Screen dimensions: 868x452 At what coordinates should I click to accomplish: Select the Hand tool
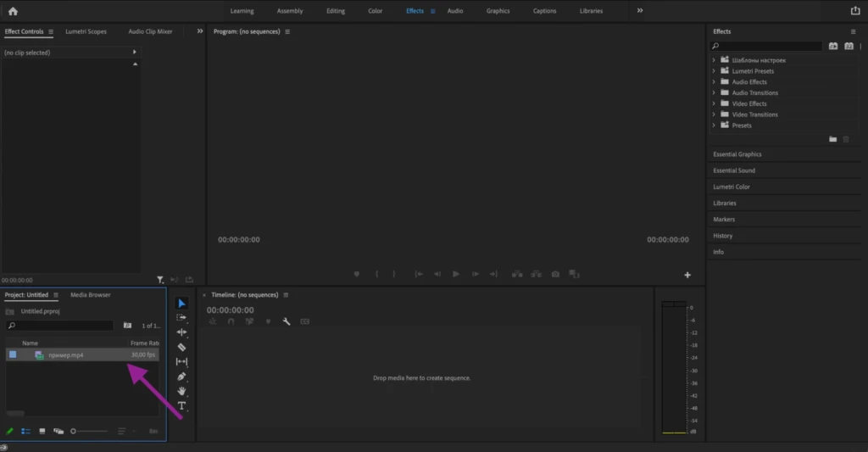coord(181,391)
